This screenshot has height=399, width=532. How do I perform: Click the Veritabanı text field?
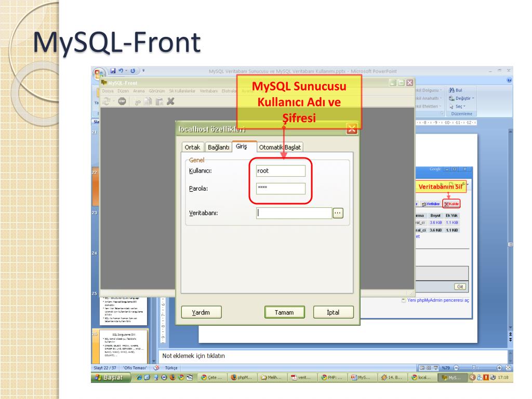tap(294, 212)
